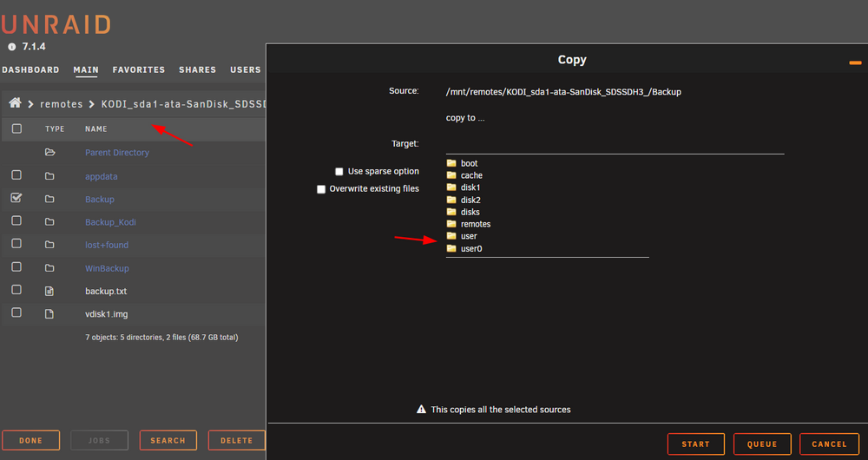Enable Overwrite existing files checkbox
The width and height of the screenshot is (868, 460).
tap(321, 189)
